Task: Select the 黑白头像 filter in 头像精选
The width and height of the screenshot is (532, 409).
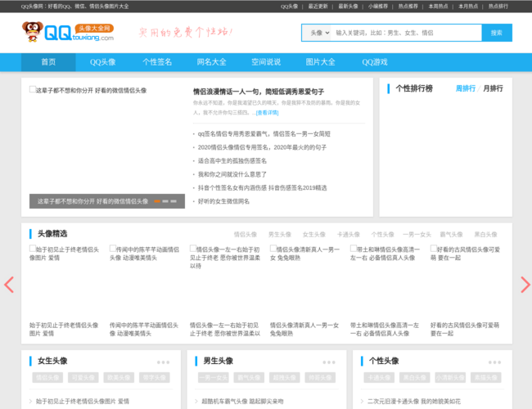Action: point(485,234)
